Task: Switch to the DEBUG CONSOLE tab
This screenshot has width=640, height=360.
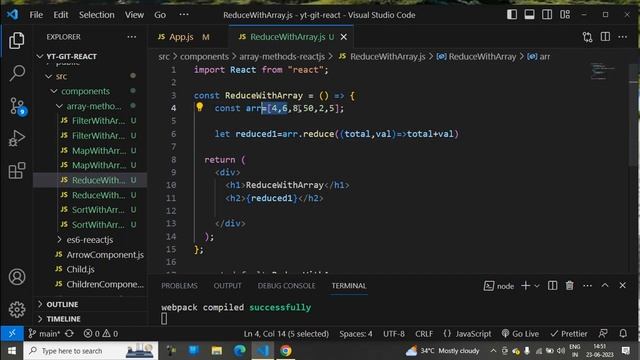Action: point(286,286)
